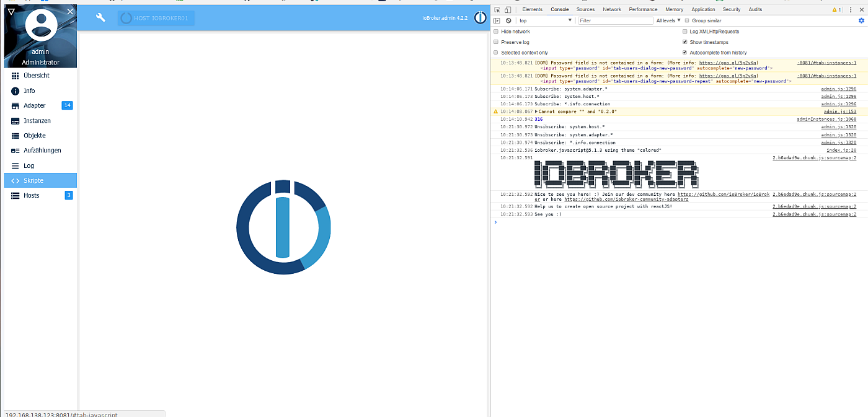Image resolution: width=868 pixels, height=417 pixels.
Task: Activate DevTools inspect element picker
Action: [x=497, y=9]
